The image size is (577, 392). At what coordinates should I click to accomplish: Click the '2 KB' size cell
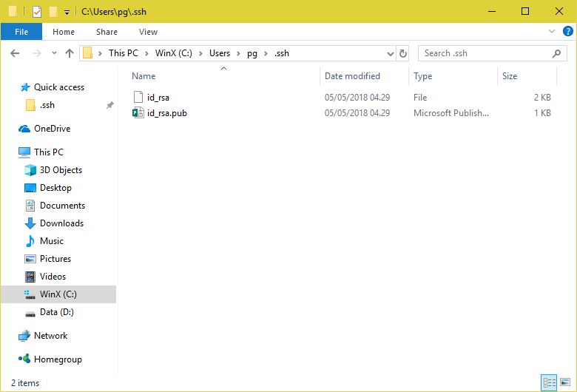pyautogui.click(x=542, y=97)
